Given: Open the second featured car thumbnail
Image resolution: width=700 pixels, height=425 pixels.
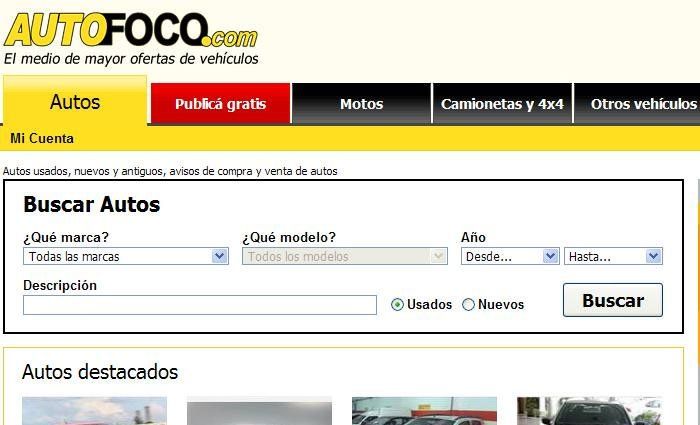Looking at the screenshot, I should pyautogui.click(x=259, y=411).
